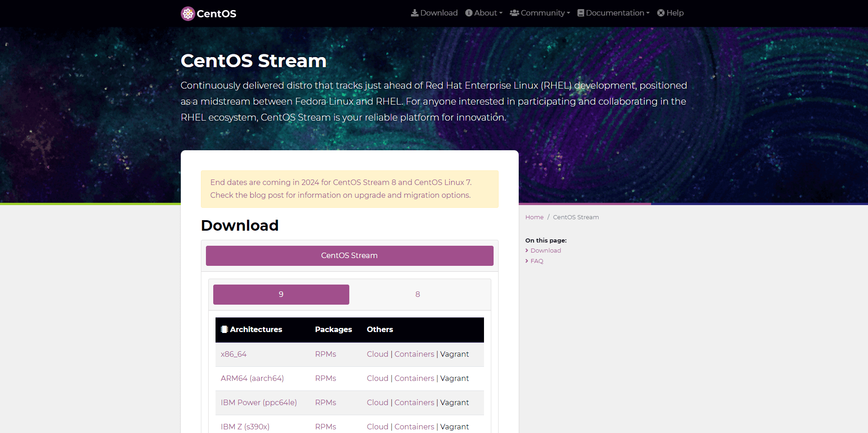
Task: Click the download icon in navbar
Action: click(415, 13)
